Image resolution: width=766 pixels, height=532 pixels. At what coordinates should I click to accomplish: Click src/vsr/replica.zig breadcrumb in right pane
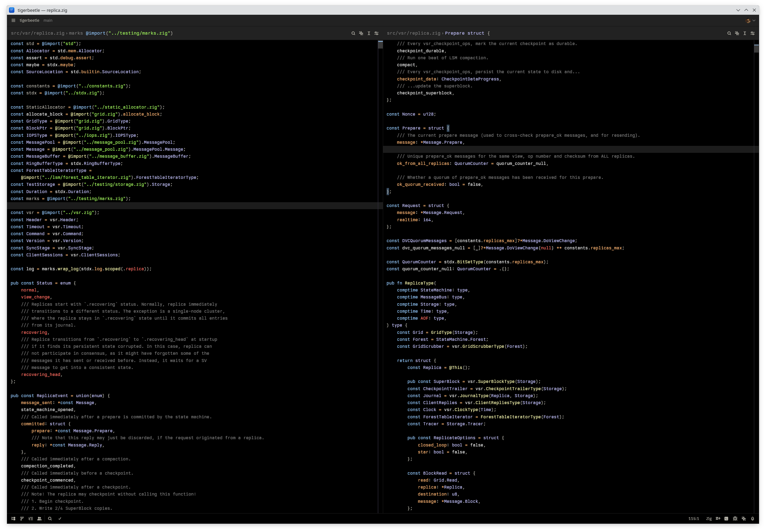point(413,33)
